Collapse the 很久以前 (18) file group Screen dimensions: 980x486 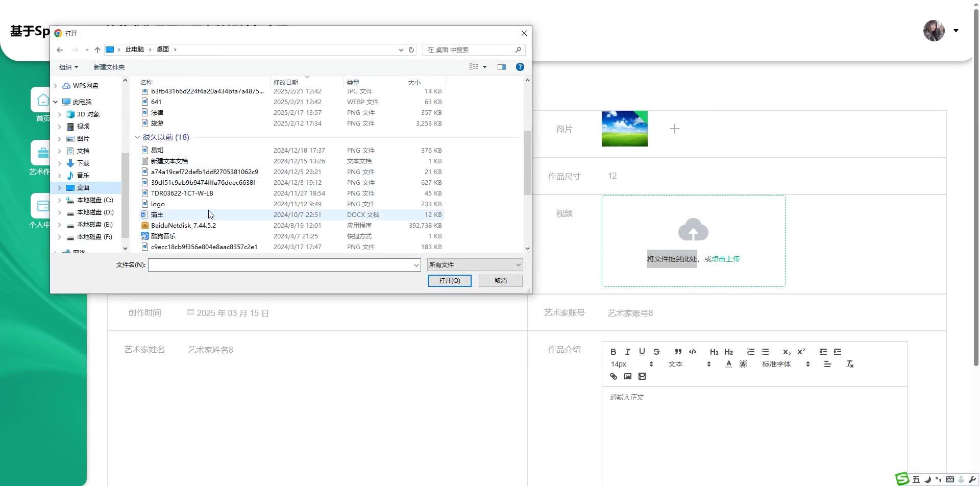tap(137, 137)
